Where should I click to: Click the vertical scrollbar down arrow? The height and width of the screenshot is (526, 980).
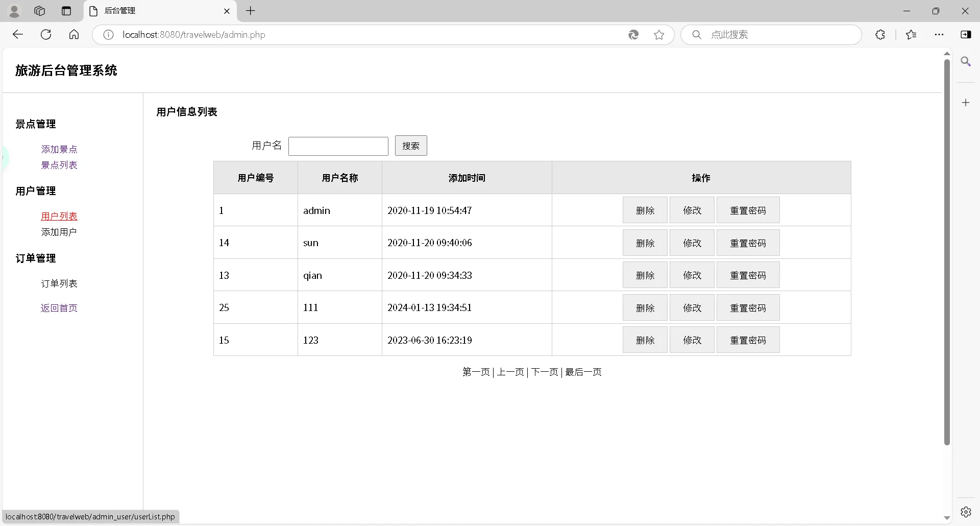947,517
